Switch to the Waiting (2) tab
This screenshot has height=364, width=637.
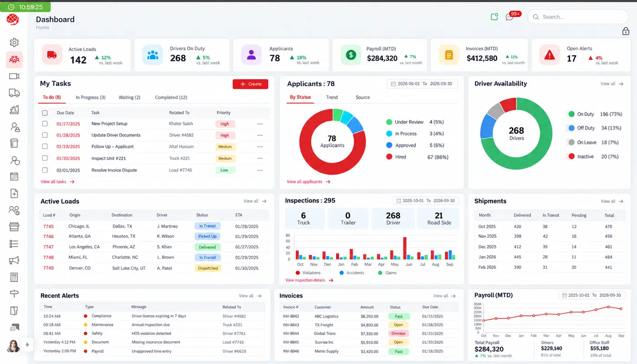point(129,97)
